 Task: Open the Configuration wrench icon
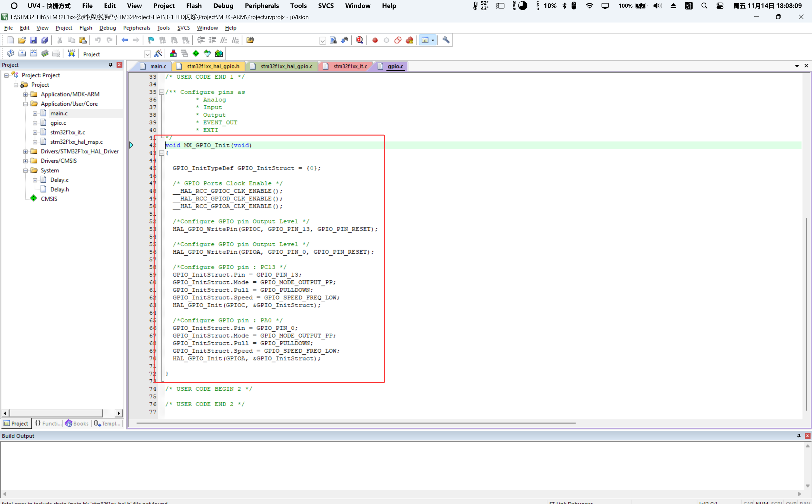[x=446, y=40]
